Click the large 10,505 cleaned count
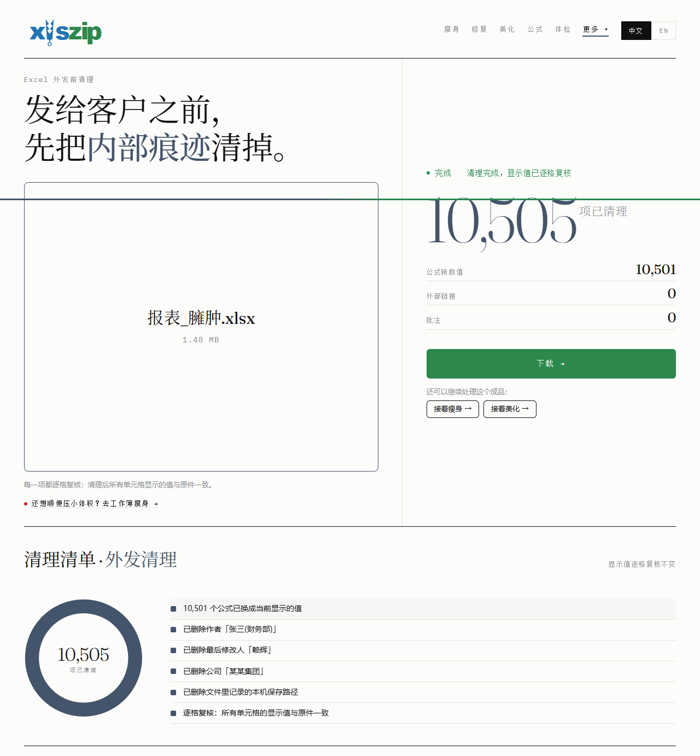This screenshot has width=700, height=756. [502, 223]
